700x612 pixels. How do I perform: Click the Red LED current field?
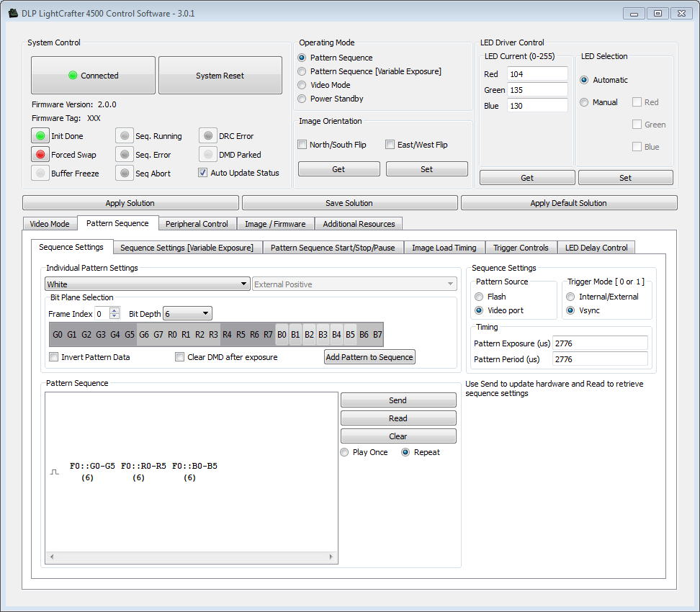pyautogui.click(x=537, y=73)
